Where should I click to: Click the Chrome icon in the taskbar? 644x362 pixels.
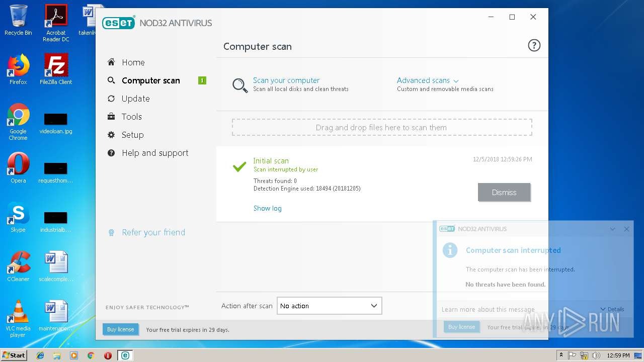point(91,355)
